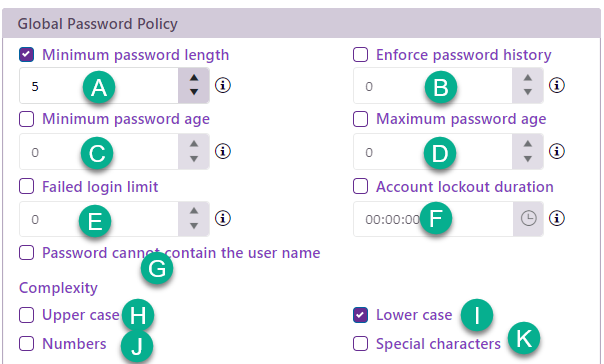Tick the Numbers complexity checkbox

coord(26,344)
